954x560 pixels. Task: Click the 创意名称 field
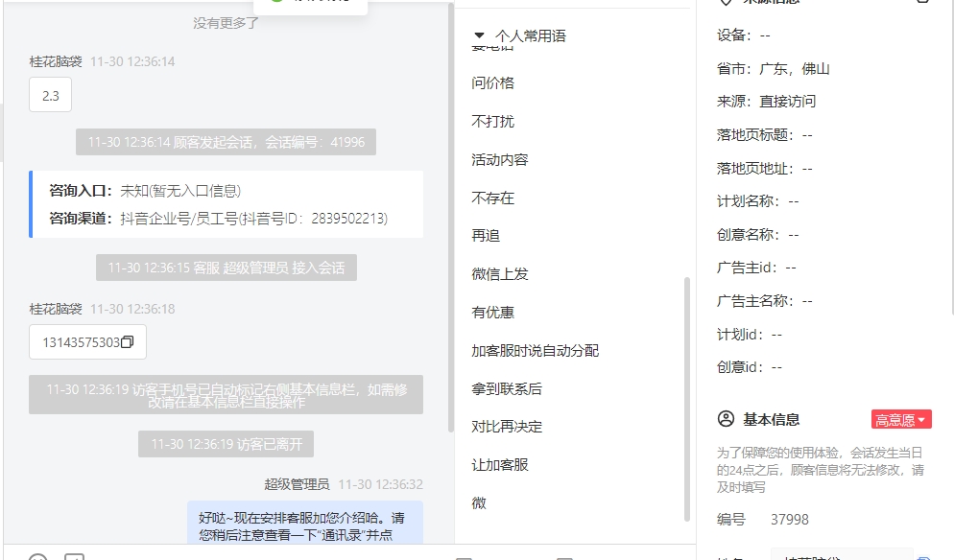[758, 235]
